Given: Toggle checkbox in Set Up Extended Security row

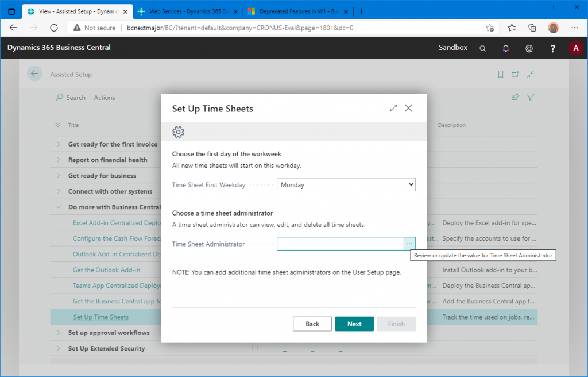Looking at the screenshot, I should (x=255, y=348).
